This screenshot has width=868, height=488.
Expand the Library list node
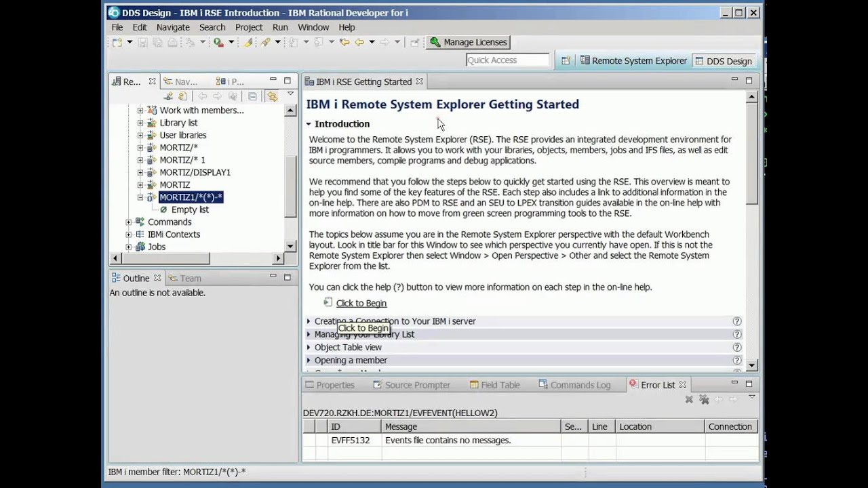[x=140, y=123]
